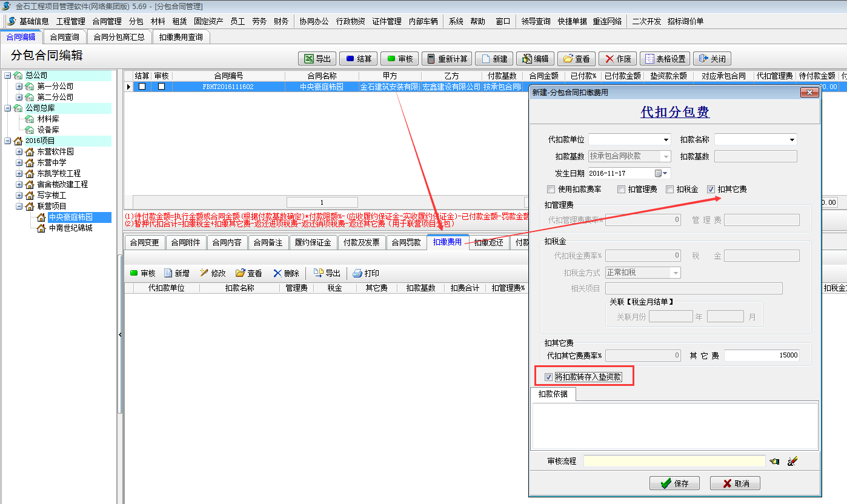Open the 代扣款单位 dropdown list
Screen dimensions: 847x504
click(x=666, y=140)
